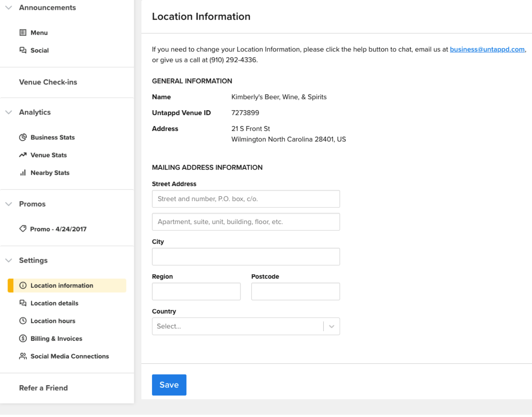Click the Billing & Invoices dollar icon
Screen dimensions: 532x417
pyautogui.click(x=23, y=338)
